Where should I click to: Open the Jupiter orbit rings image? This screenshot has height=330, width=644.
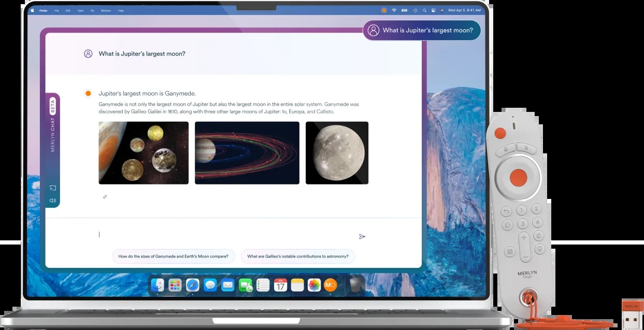click(x=247, y=153)
